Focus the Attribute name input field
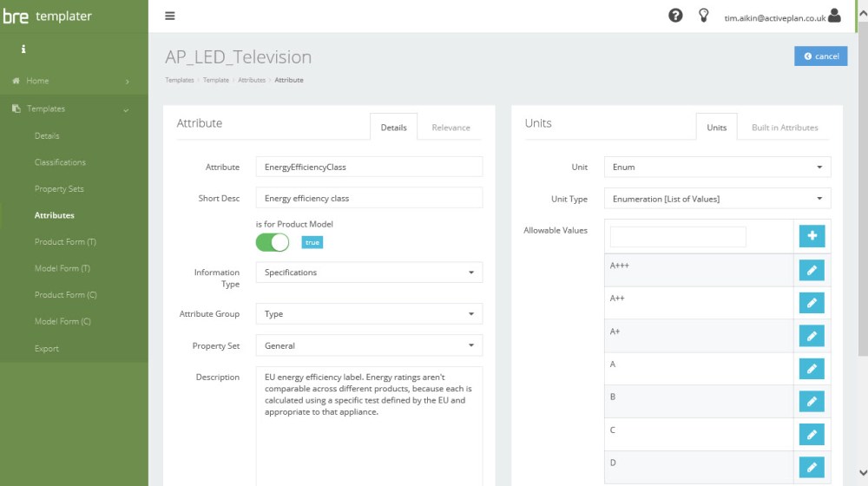Viewport: 868px width, 486px height. point(369,167)
